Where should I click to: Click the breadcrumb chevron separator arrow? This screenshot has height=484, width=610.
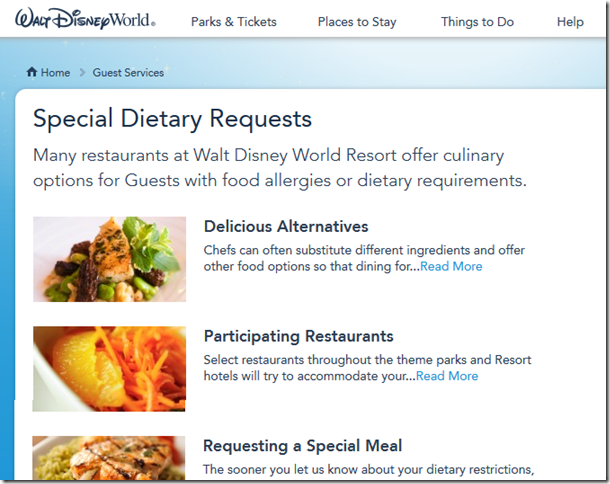[x=82, y=73]
